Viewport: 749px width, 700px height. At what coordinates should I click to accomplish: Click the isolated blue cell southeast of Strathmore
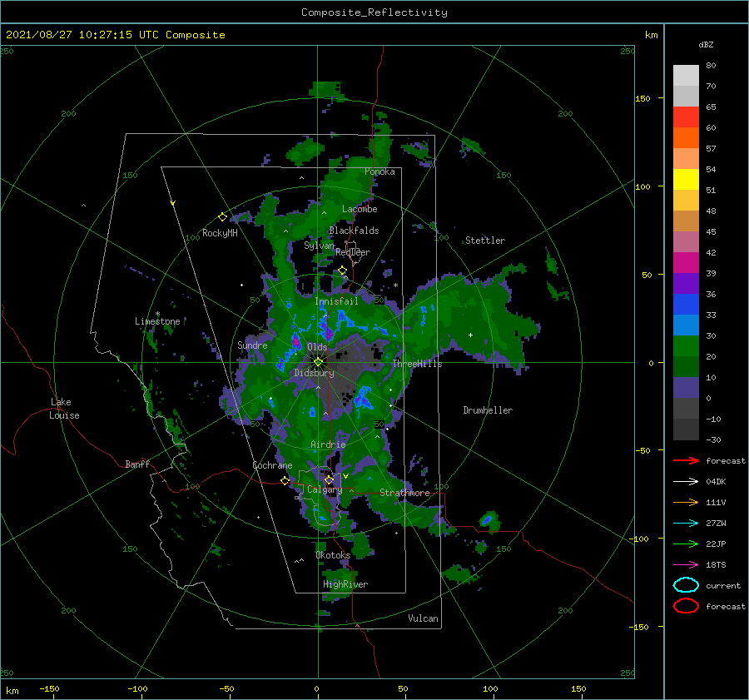click(486, 520)
